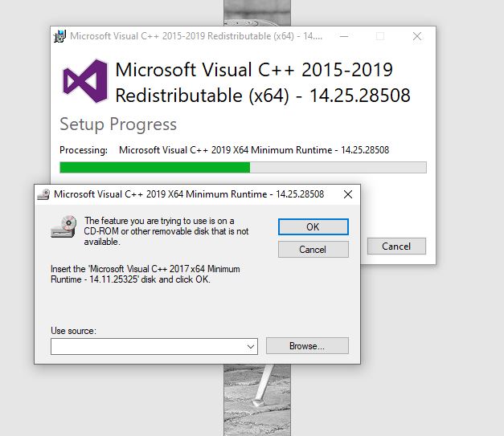Click the background image below the dialog

click(257, 400)
